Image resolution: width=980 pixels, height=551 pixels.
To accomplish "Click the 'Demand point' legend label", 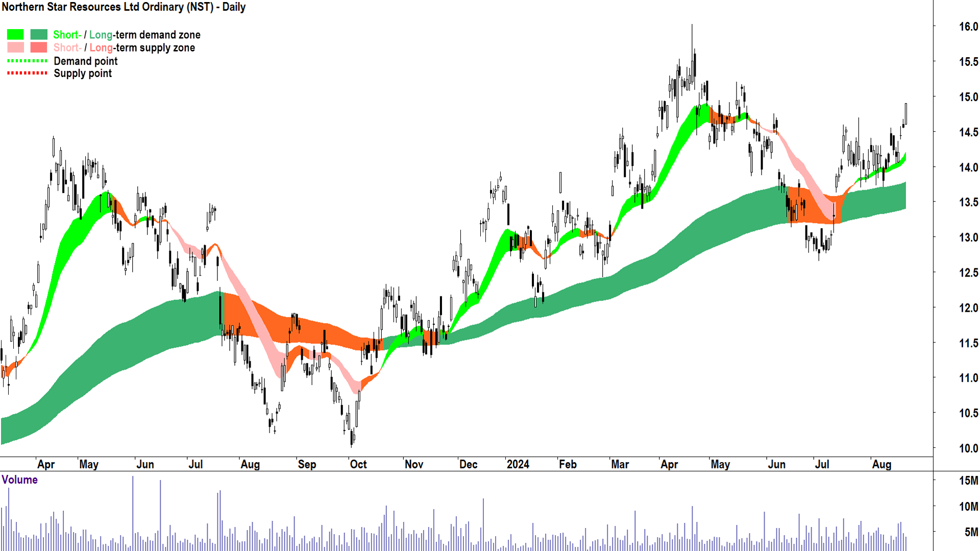I will (86, 61).
